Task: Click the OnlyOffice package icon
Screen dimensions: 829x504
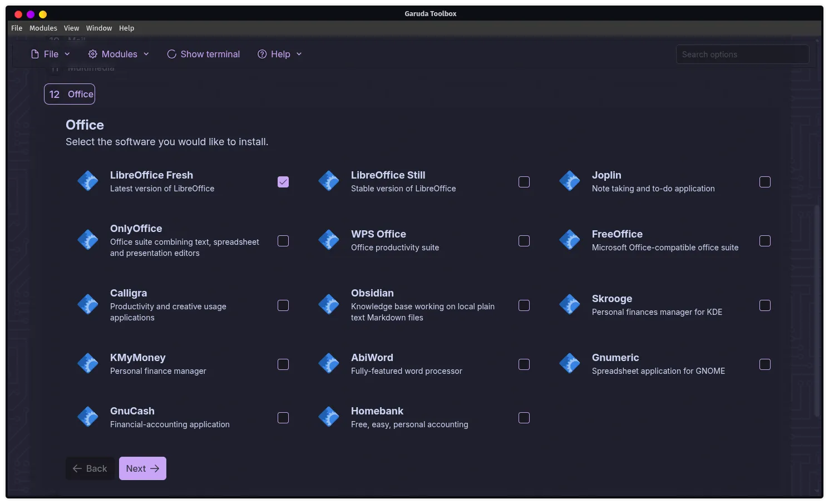Action: (88, 240)
